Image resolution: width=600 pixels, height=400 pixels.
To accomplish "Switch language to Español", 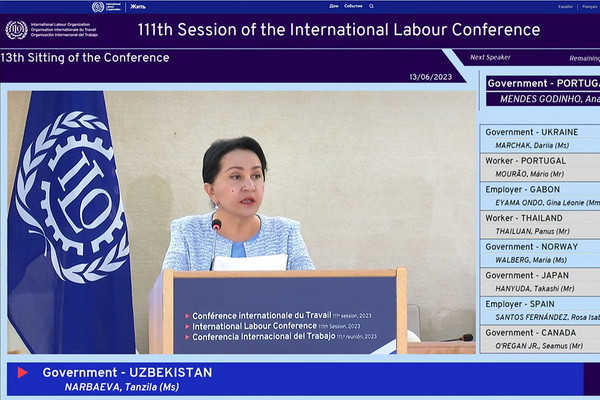I will pos(563,6).
